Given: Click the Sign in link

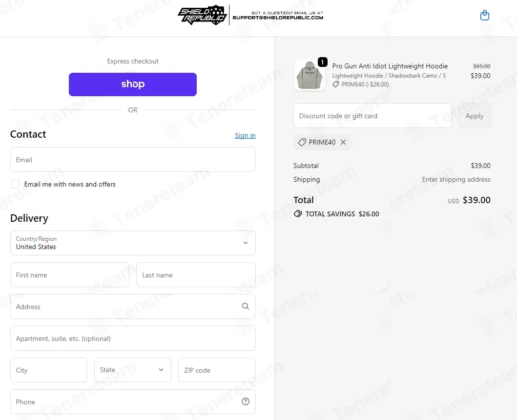Looking at the screenshot, I should click(245, 135).
